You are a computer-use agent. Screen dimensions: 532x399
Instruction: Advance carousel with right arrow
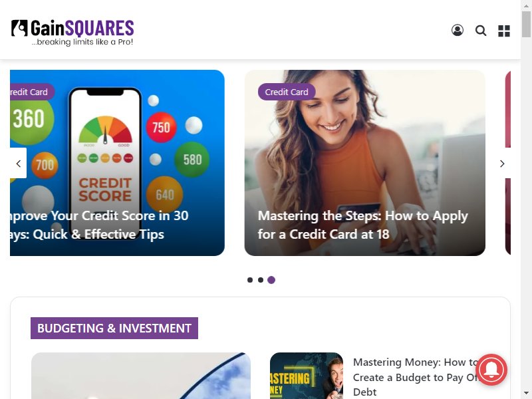(x=502, y=164)
